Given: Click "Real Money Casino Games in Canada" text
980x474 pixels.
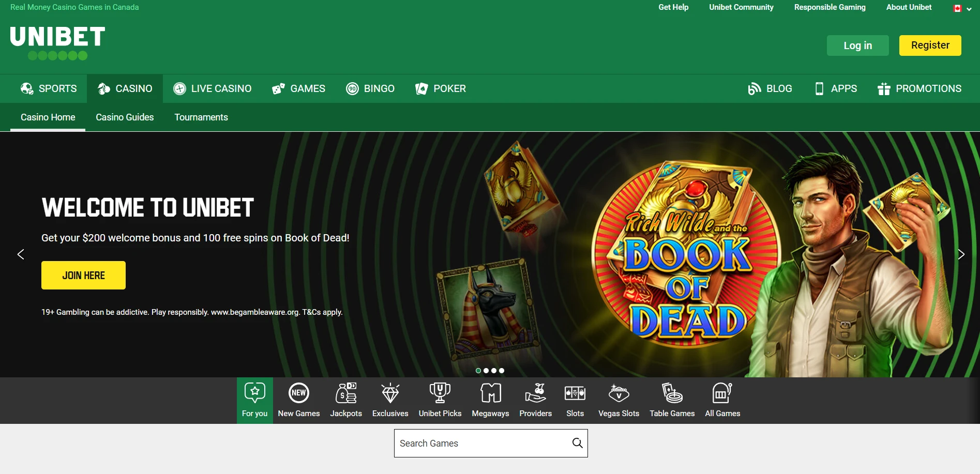Looking at the screenshot, I should click(74, 7).
